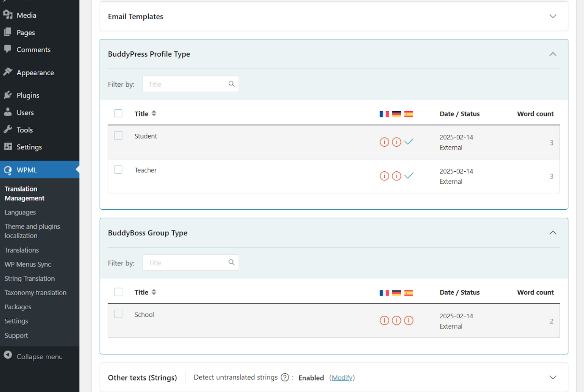Click the Modify link next to Enabled
Screen dimensions: 584x392
(342, 378)
